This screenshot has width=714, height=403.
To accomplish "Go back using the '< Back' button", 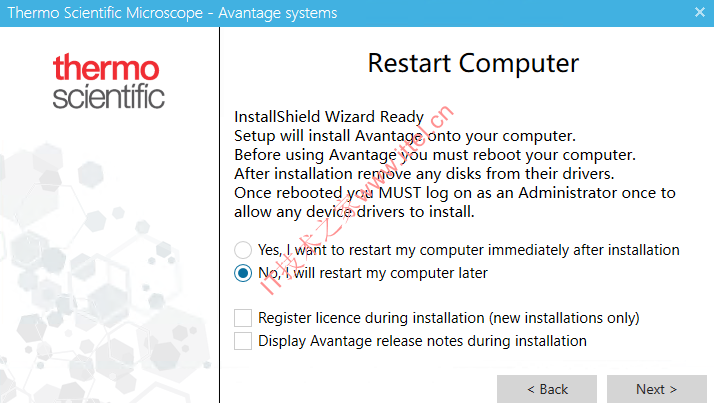I will click(x=547, y=389).
